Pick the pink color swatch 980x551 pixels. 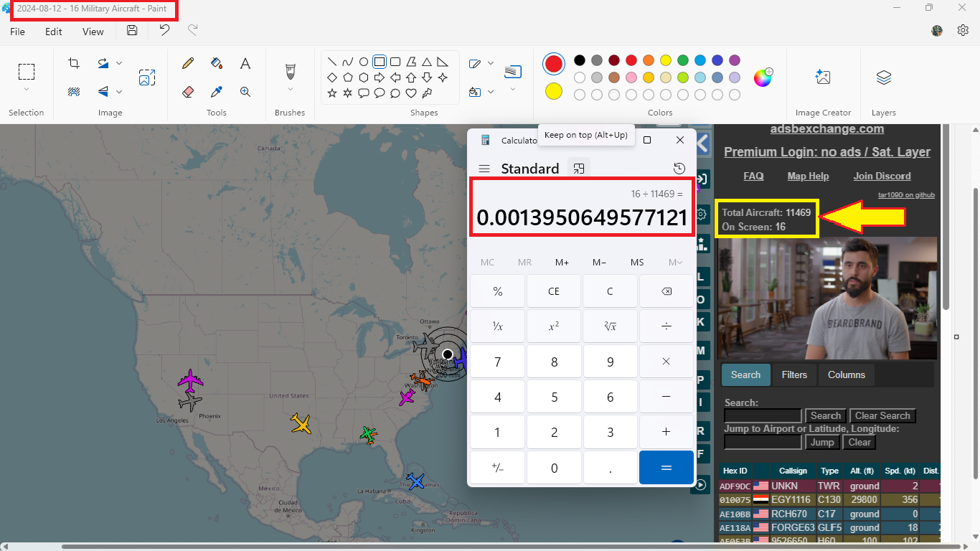click(631, 77)
